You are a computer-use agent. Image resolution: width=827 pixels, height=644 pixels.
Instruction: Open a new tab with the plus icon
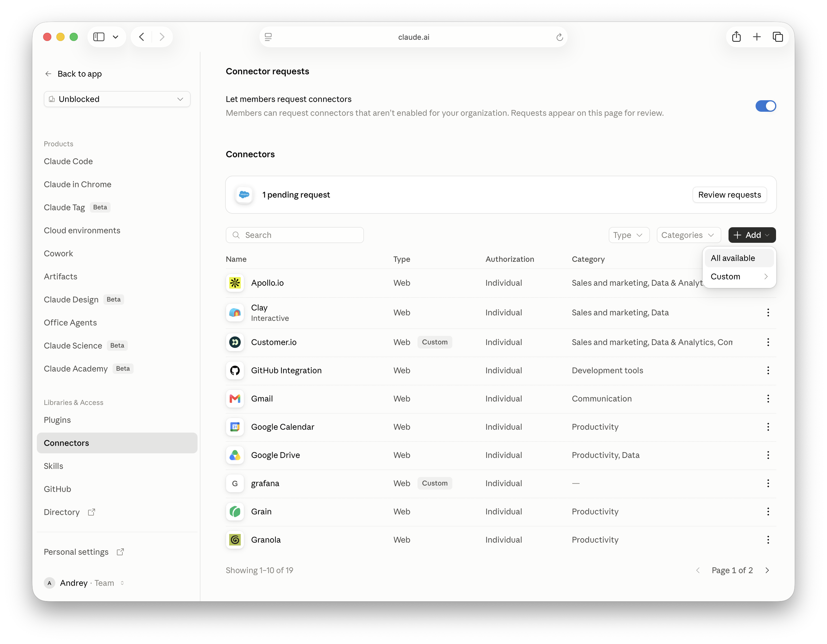tap(756, 37)
